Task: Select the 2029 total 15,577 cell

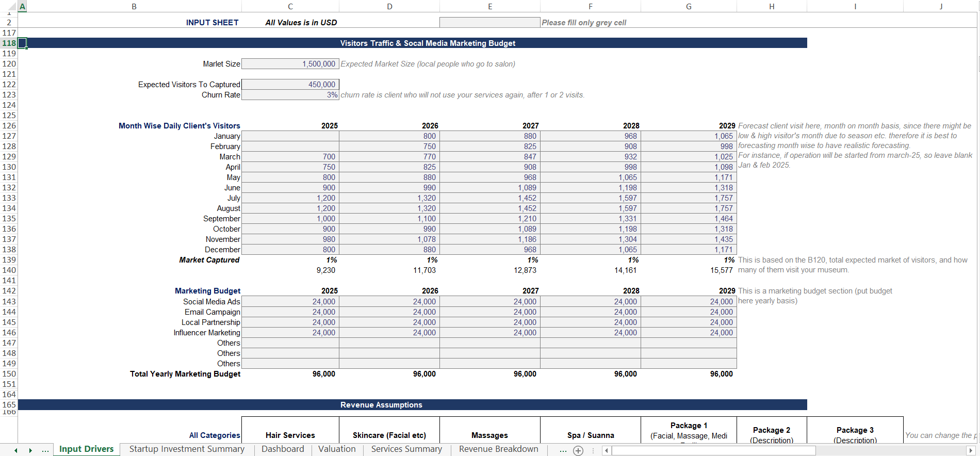Action: 689,270
